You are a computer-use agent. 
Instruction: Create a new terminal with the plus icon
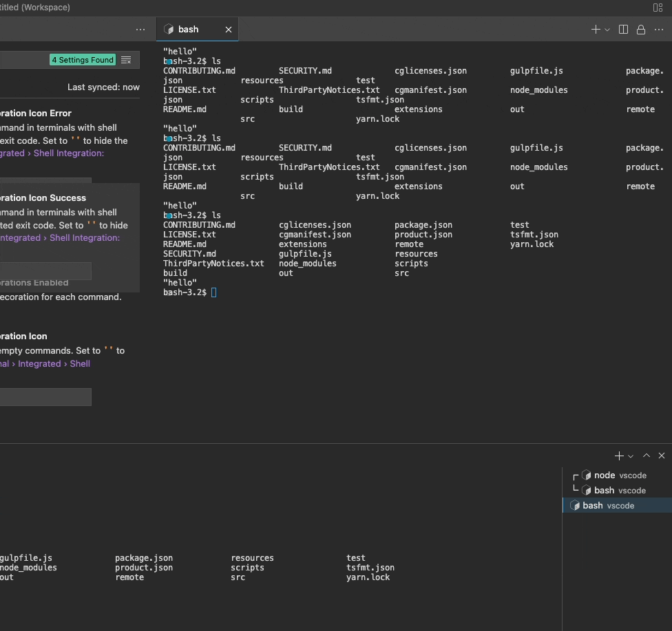594,30
